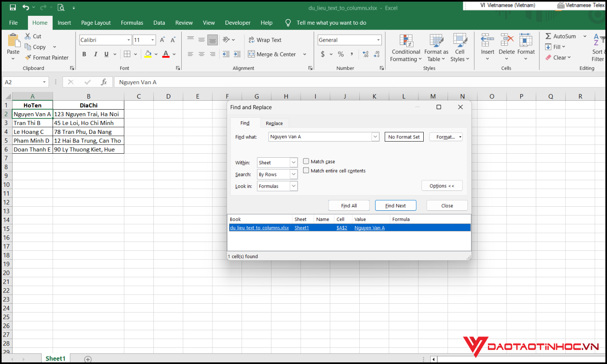Click Increase Font Size icon
The width and height of the screenshot is (607, 364).
(162, 40)
